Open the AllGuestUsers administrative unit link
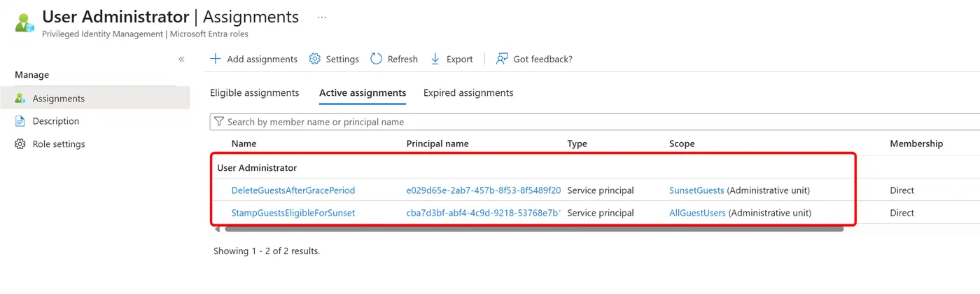Image resolution: width=980 pixels, height=294 pixels. [697, 213]
